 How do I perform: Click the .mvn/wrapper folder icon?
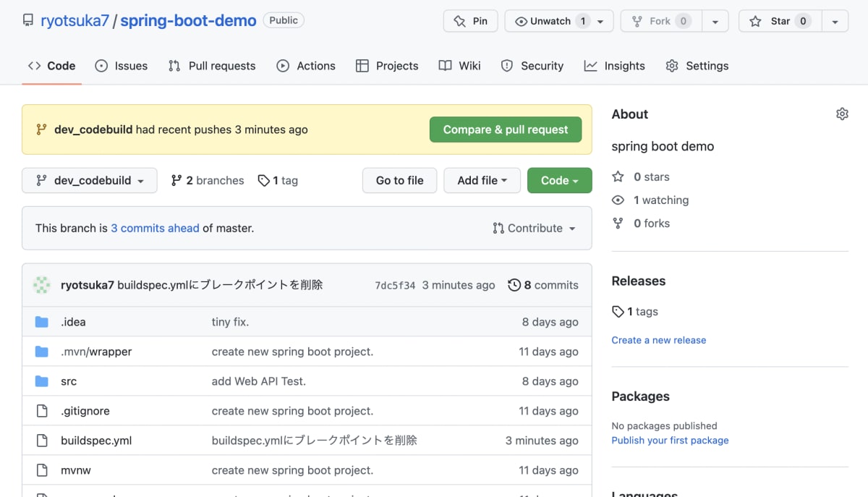coord(42,352)
